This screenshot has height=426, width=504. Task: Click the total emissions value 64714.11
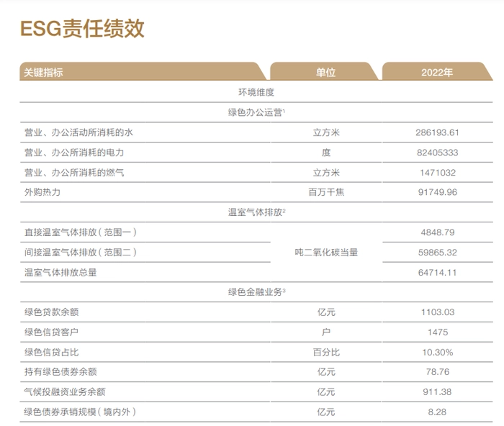coord(437,273)
